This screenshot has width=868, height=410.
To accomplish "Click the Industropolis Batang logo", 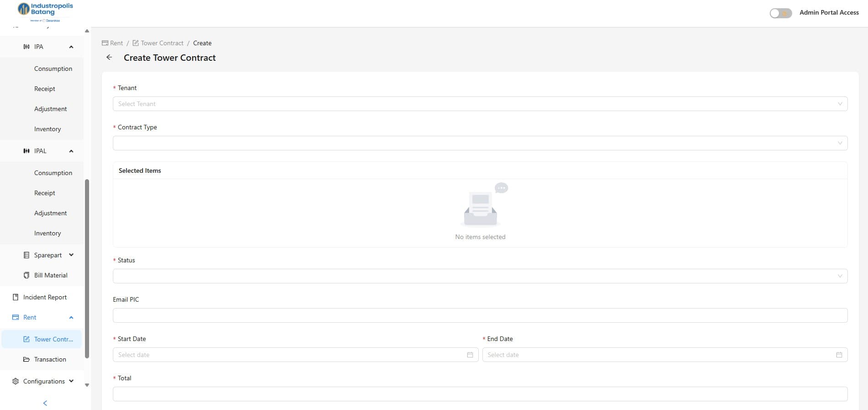I will point(45,12).
